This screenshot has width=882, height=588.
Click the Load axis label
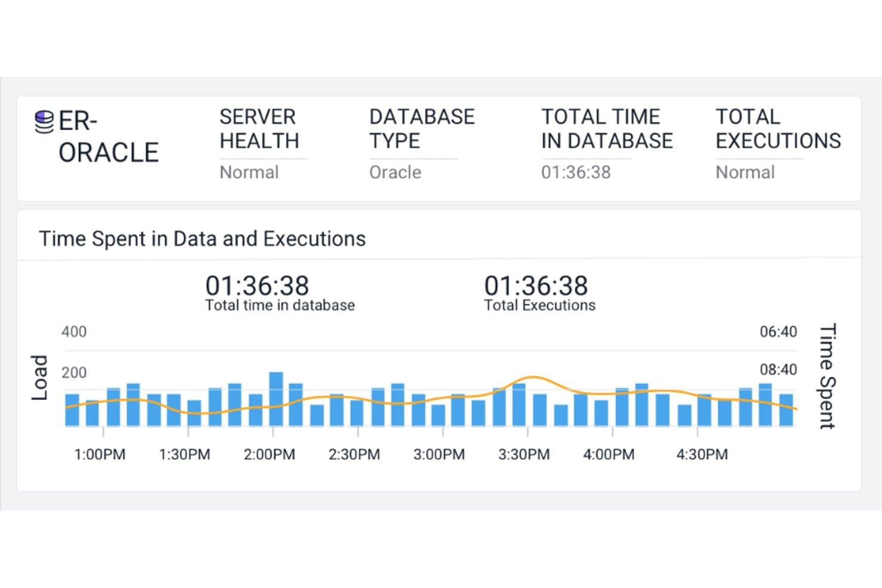pyautogui.click(x=39, y=378)
